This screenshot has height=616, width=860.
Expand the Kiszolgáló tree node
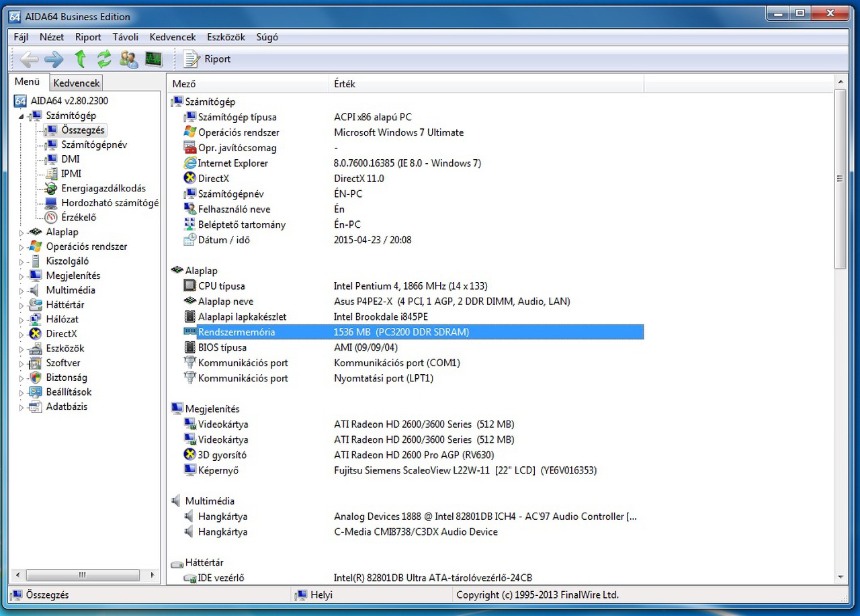pos(21,261)
